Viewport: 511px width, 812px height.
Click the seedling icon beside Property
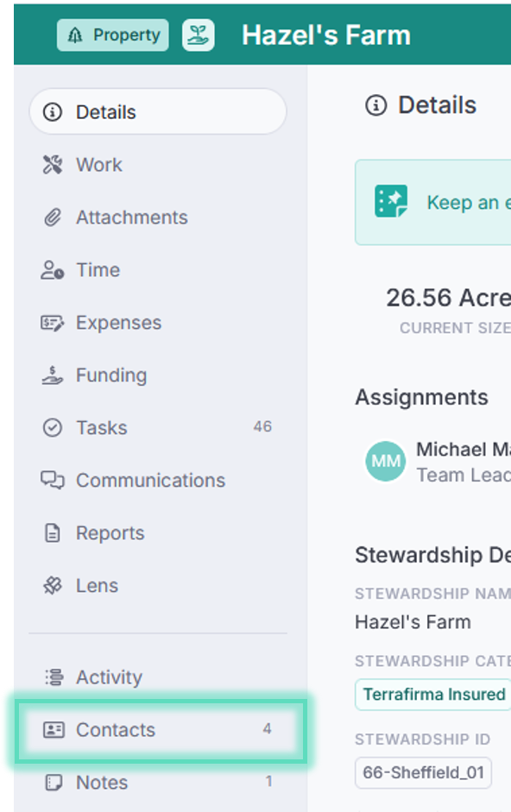tap(198, 35)
